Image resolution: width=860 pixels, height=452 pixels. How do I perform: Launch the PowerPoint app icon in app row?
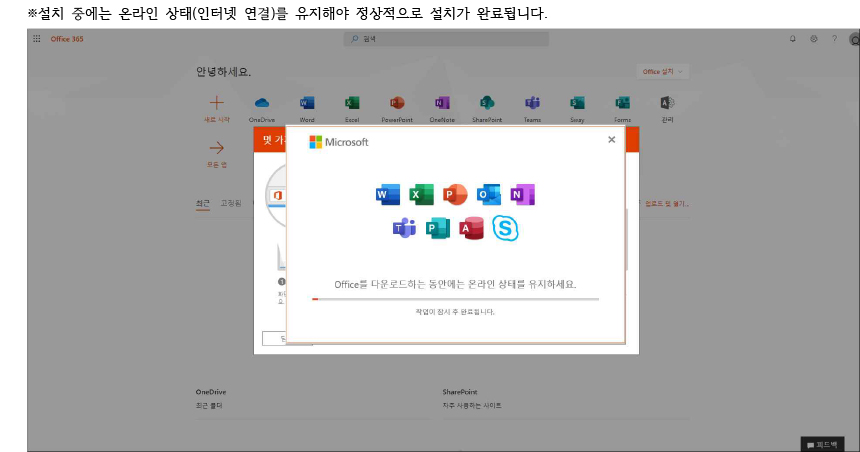(x=397, y=103)
